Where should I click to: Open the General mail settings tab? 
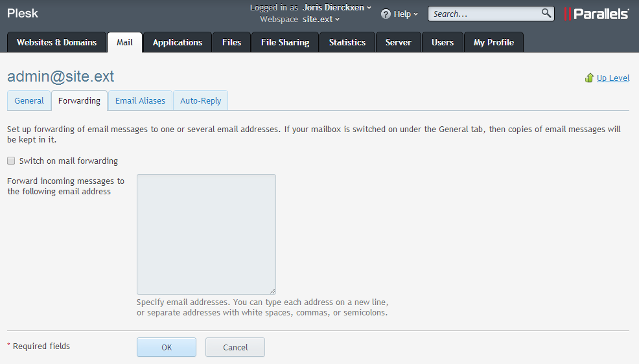(29, 100)
